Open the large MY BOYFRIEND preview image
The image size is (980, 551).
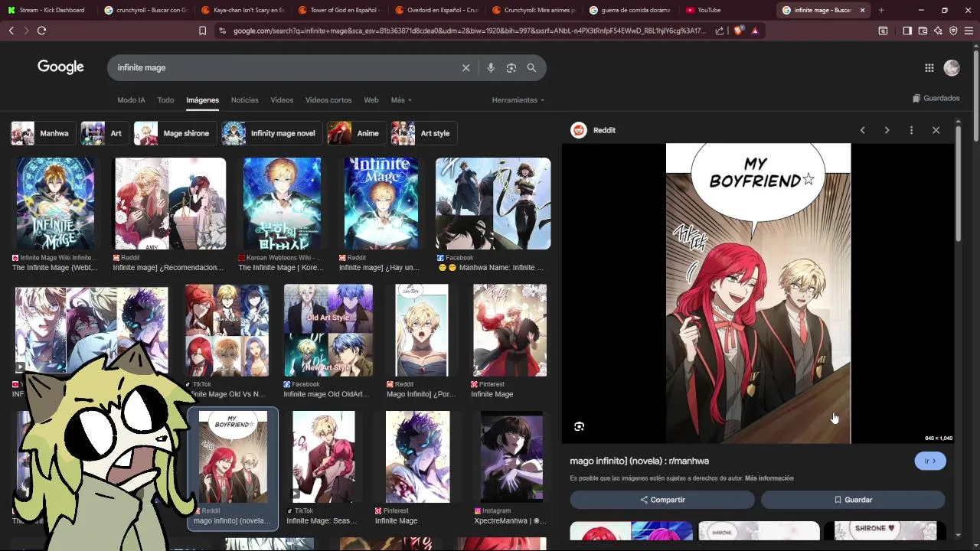pyautogui.click(x=758, y=293)
